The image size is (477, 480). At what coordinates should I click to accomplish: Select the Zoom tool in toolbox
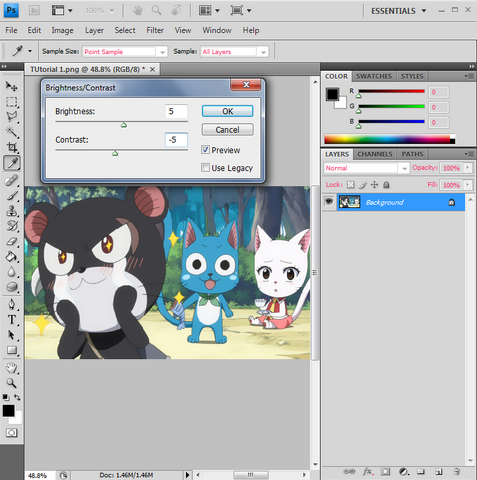coord(11,383)
